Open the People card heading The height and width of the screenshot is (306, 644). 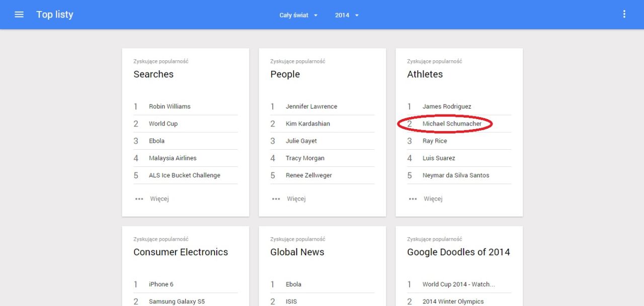point(285,74)
